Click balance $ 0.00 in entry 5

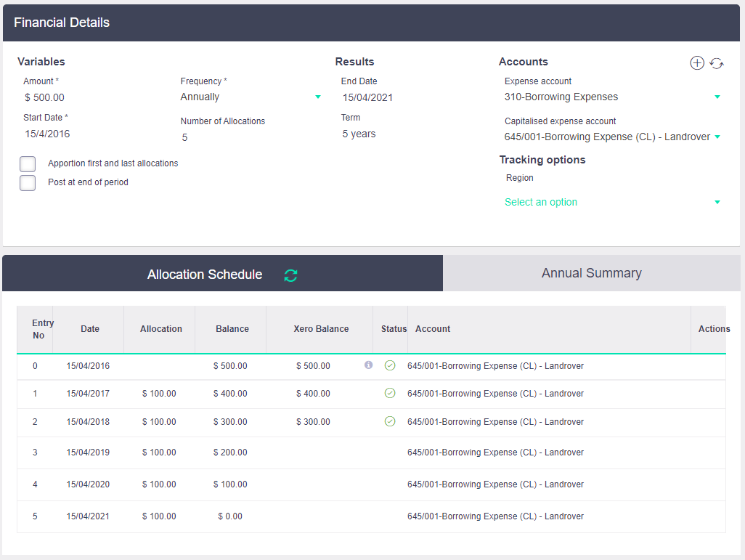tap(230, 516)
